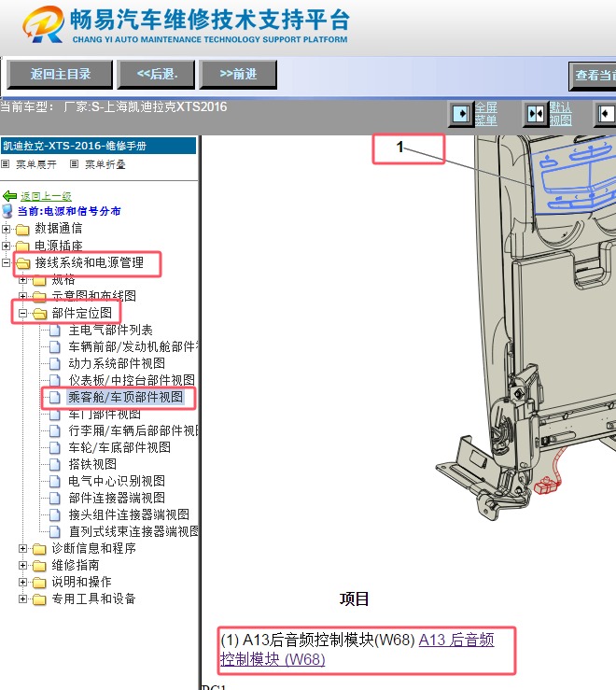Open the 部件连接器端视图 document

tap(117, 498)
